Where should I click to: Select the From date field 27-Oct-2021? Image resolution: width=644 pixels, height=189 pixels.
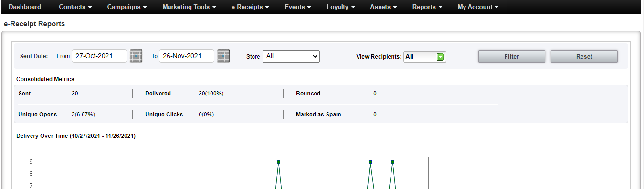[99, 56]
